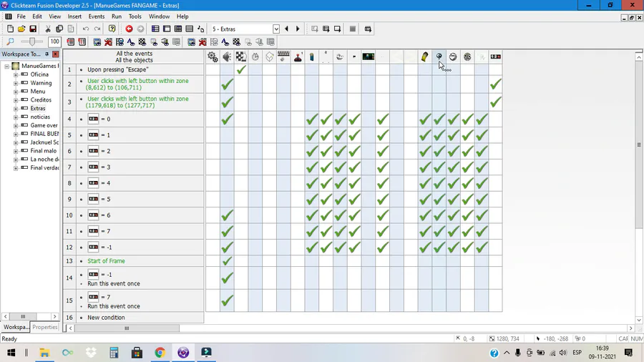The height and width of the screenshot is (362, 644).
Task: Switch to the Workspace tab
Action: 16,327
